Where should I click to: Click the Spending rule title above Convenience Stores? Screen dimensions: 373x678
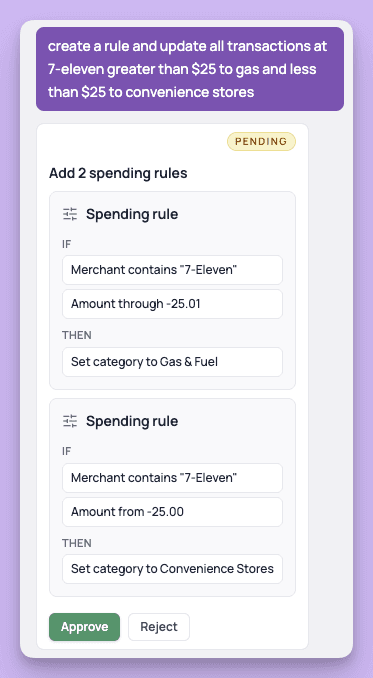132,421
